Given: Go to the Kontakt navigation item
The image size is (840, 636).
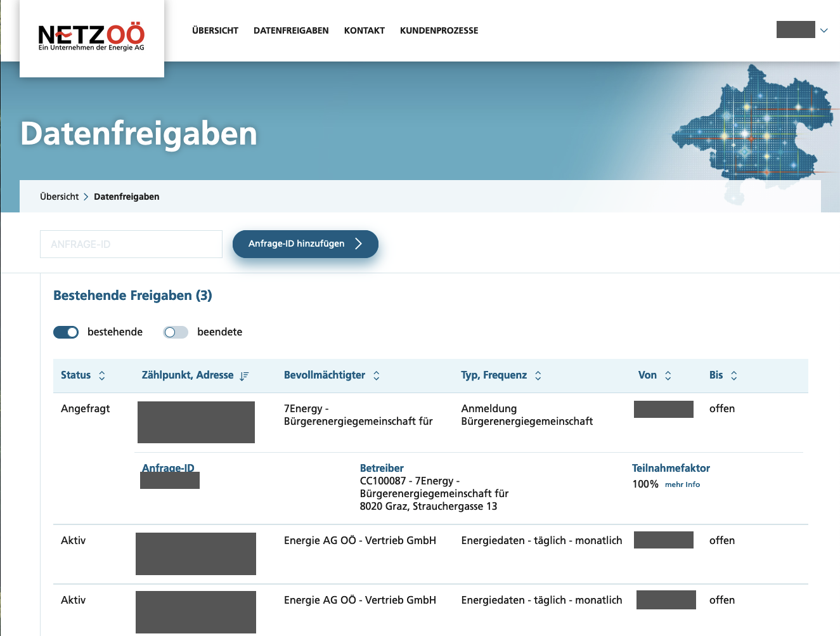Looking at the screenshot, I should (x=364, y=30).
